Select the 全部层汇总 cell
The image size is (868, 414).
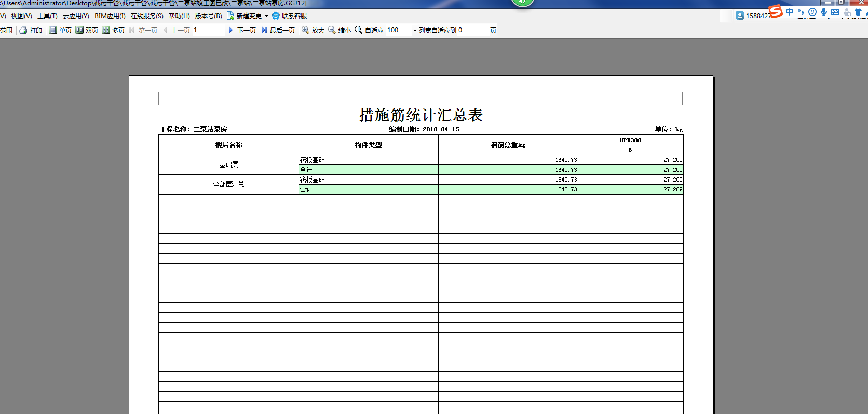pos(229,184)
